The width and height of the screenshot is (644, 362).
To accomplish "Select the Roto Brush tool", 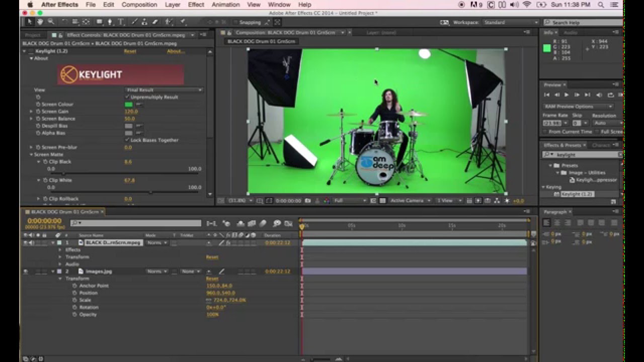I will 169,22.
